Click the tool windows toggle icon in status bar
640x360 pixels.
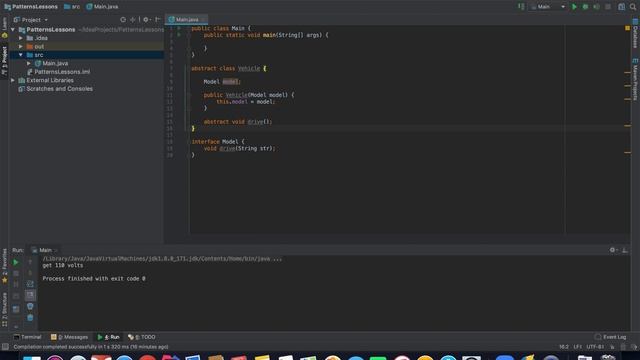(5, 347)
